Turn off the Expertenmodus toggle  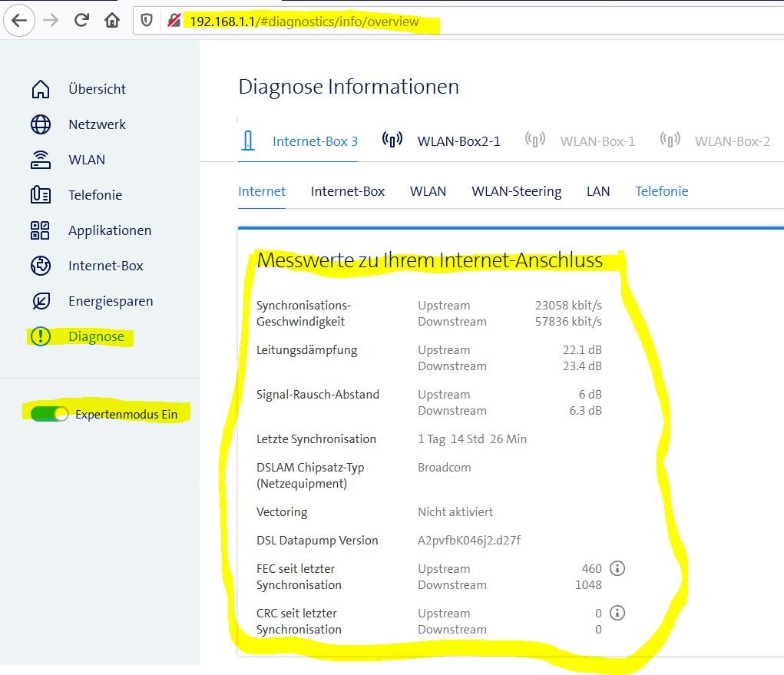click(49, 415)
